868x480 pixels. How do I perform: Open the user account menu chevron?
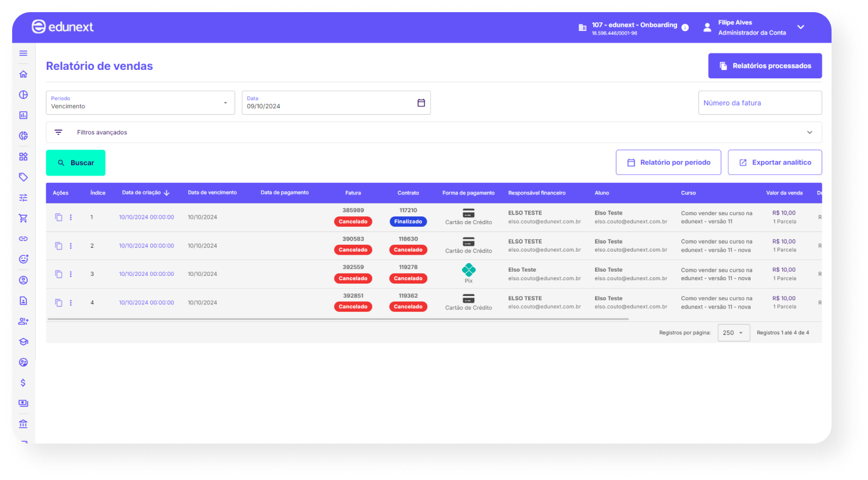coord(801,27)
